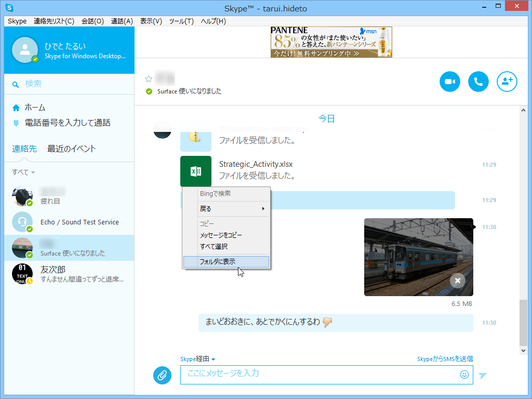Start a voice call
The height and width of the screenshot is (399, 532).
click(x=478, y=82)
